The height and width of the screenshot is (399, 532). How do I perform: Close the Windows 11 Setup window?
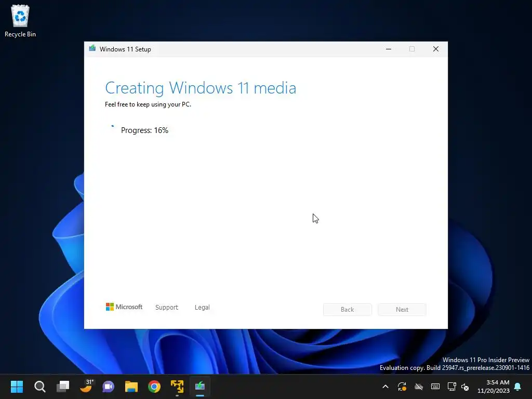(x=436, y=49)
